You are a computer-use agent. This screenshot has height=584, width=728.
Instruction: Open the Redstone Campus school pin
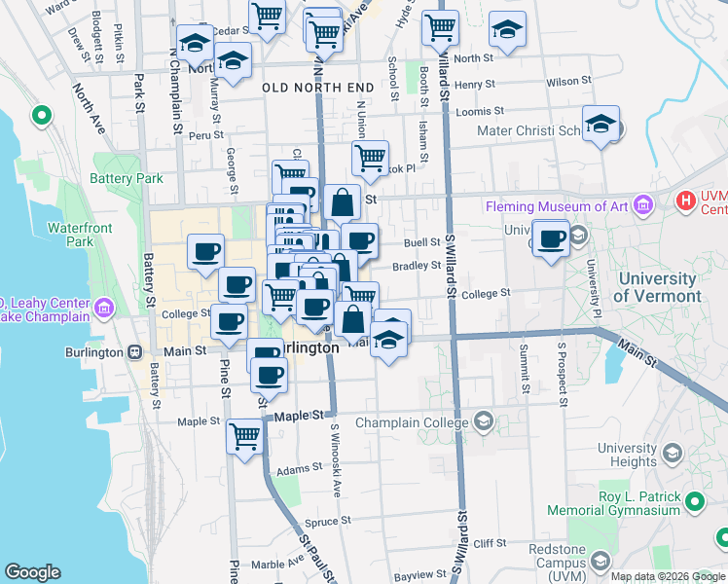coord(601,561)
